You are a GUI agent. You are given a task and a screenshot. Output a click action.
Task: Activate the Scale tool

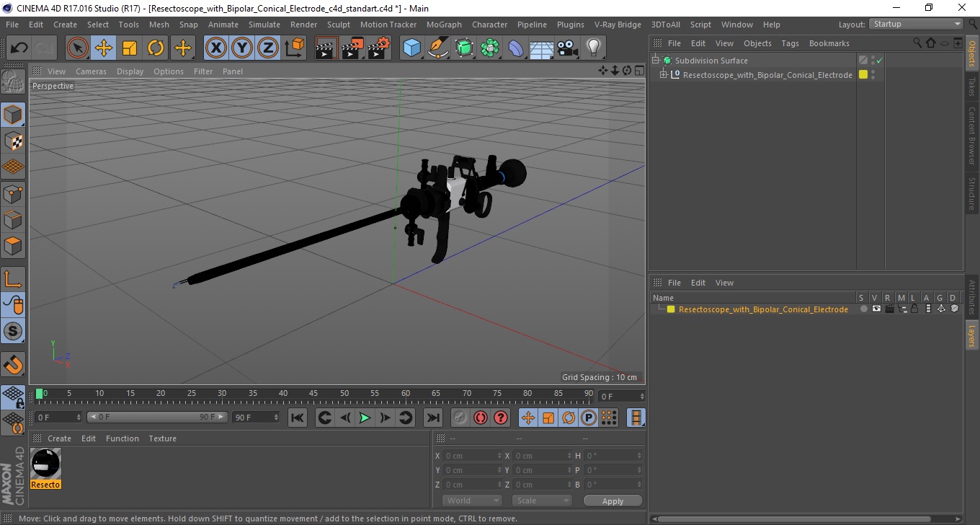click(x=130, y=48)
